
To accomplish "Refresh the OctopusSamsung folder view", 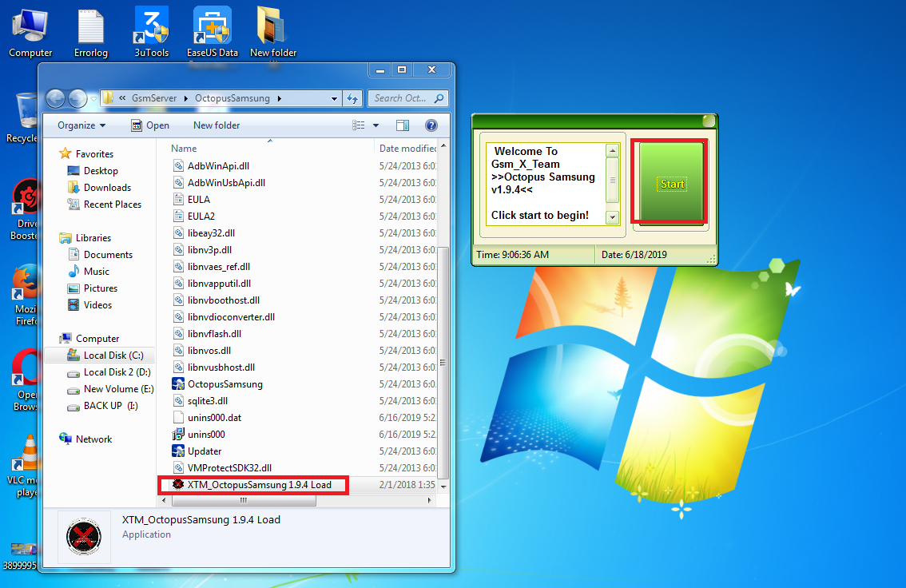I will [x=352, y=99].
